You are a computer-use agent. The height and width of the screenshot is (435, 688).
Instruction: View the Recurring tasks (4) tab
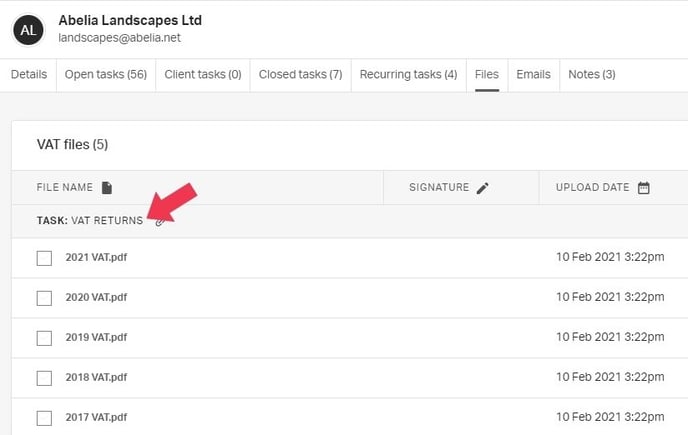pyautogui.click(x=408, y=75)
